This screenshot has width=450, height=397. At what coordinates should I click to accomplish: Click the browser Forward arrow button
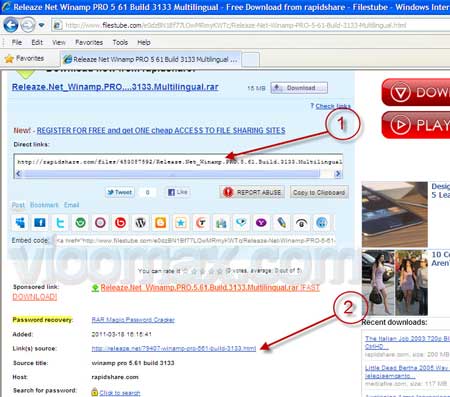(28, 25)
